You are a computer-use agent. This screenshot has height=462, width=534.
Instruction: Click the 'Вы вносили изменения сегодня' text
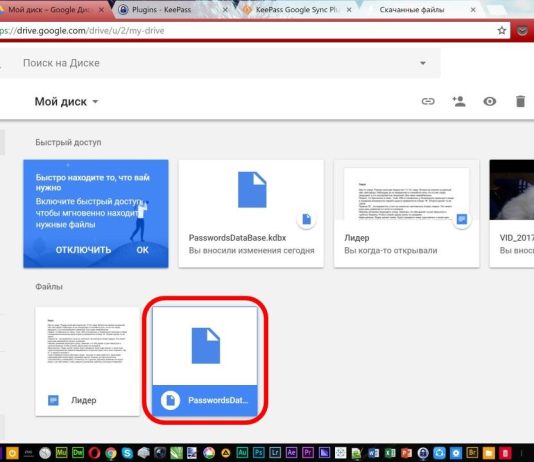[252, 251]
